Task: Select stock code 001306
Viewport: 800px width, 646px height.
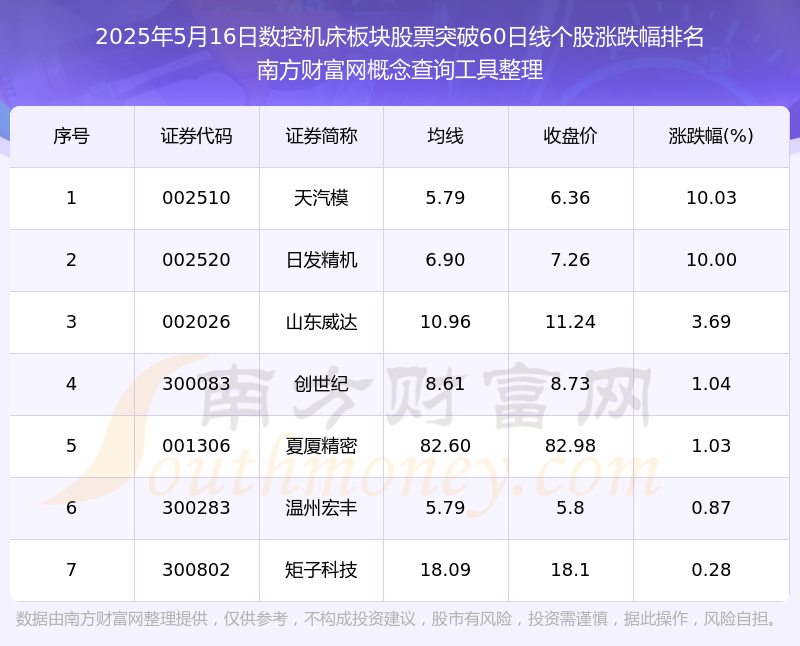Action: pos(196,446)
